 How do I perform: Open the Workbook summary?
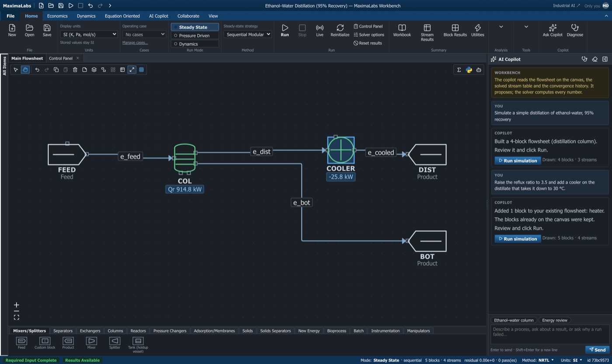pos(402,31)
